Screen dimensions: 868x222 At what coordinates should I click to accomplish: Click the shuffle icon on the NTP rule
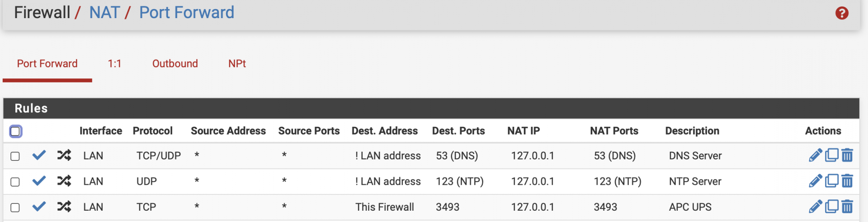(64, 181)
